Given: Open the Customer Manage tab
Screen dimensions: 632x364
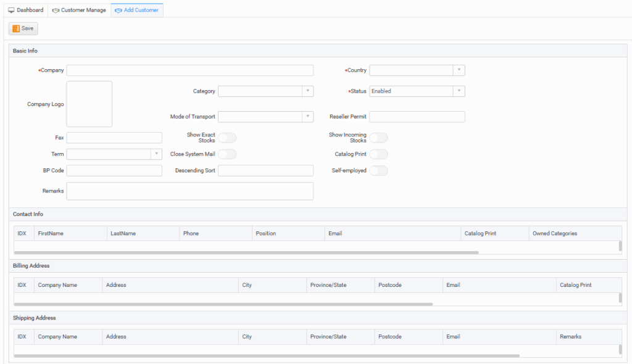Looking at the screenshot, I should (79, 10).
